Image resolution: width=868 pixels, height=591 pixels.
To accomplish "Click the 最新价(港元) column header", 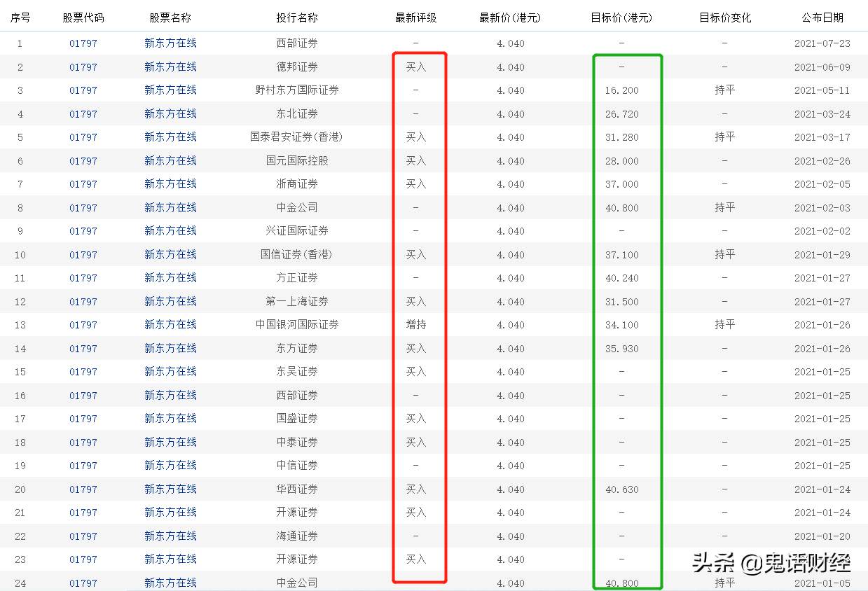I will coord(510,18).
